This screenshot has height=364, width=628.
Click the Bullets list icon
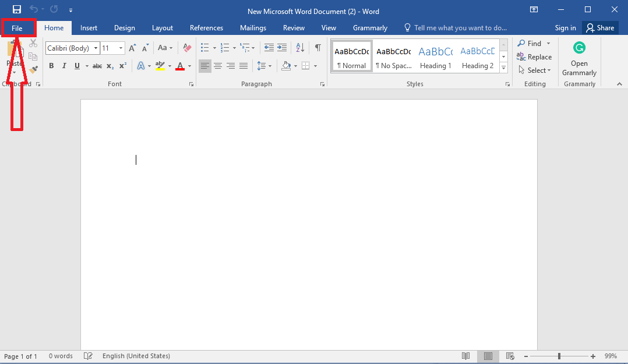point(204,48)
